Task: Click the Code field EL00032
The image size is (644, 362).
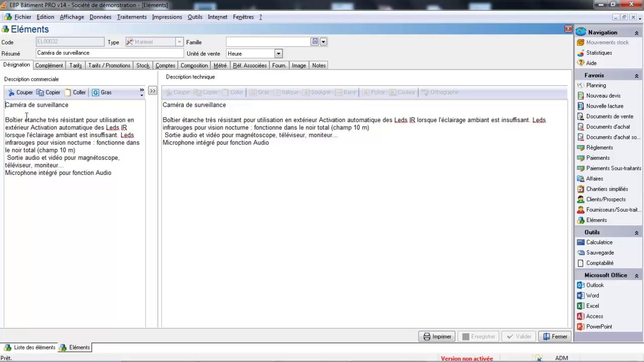Action: point(70,42)
